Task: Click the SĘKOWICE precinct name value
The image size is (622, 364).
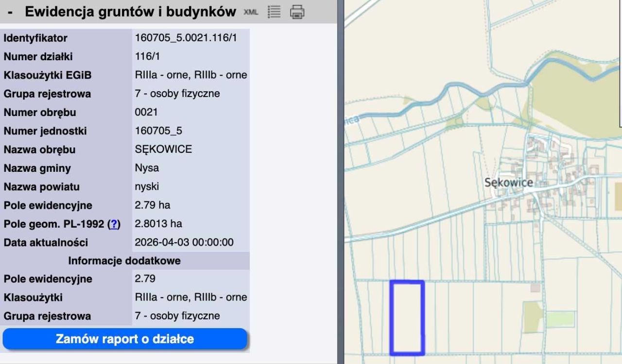Action: click(x=163, y=149)
